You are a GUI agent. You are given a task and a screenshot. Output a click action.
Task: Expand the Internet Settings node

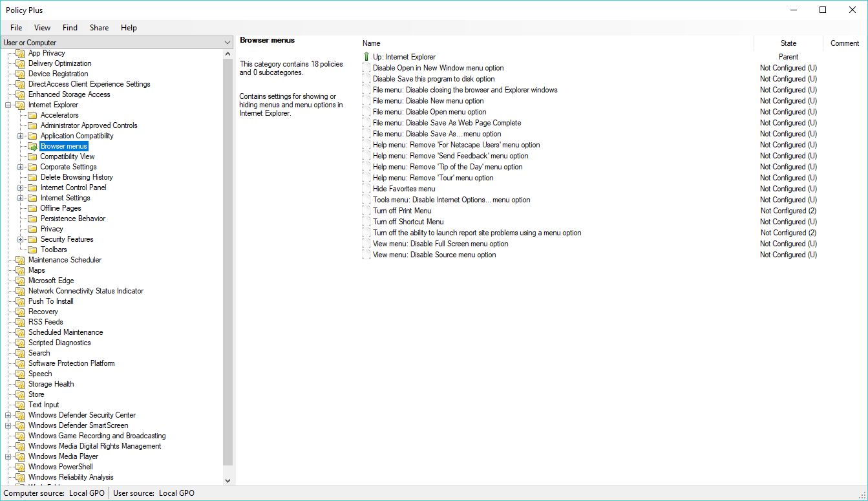[21, 198]
